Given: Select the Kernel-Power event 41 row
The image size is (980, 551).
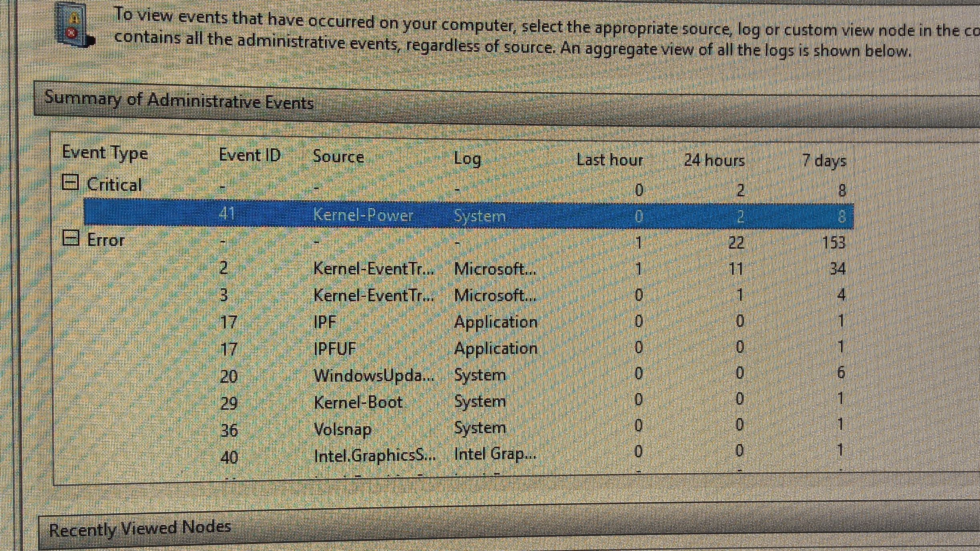Looking at the screenshot, I should coord(363,215).
